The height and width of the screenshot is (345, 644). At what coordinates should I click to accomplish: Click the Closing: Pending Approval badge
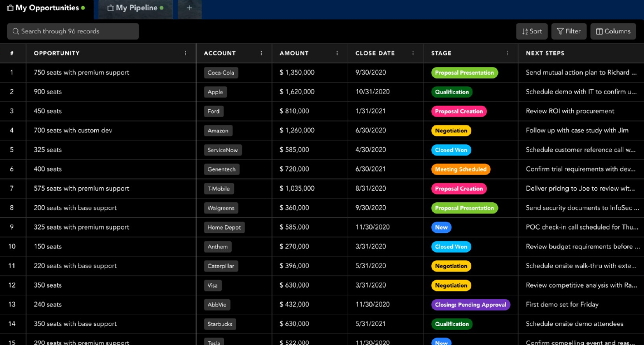[471, 304]
